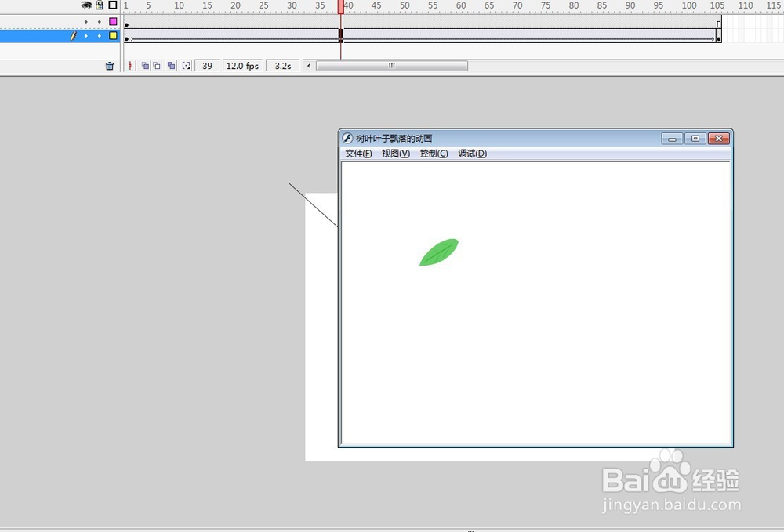Click frame 100 on the timeline ruler
This screenshot has height=532, width=784.
(688, 5)
